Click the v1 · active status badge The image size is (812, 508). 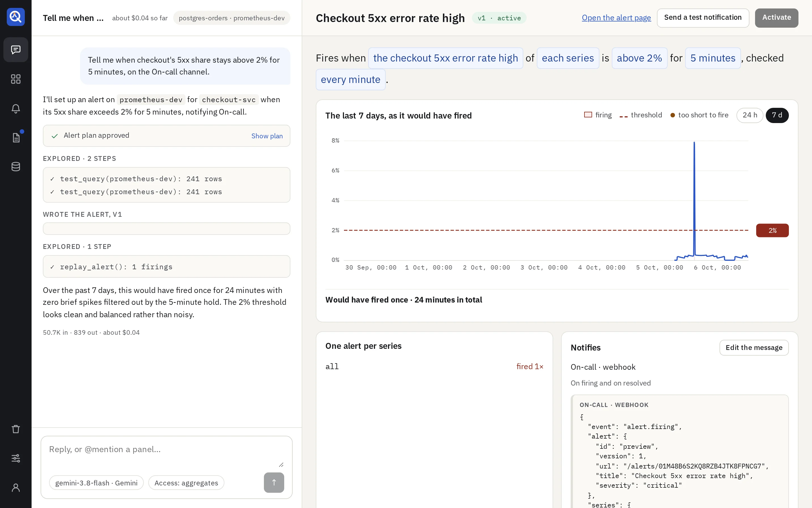click(499, 18)
